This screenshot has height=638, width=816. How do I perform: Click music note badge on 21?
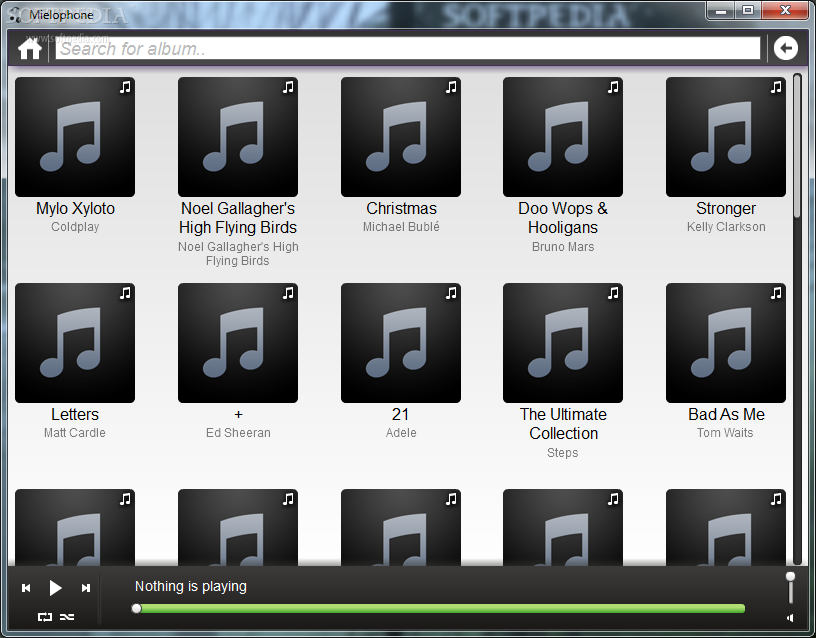(x=451, y=294)
